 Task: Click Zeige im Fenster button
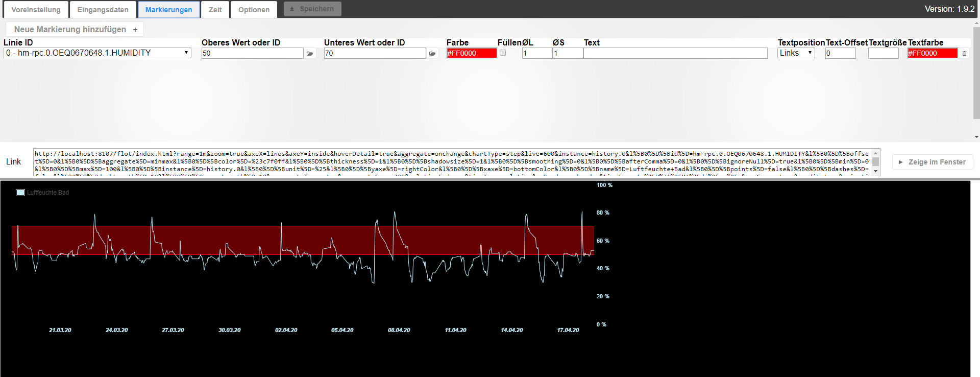(x=933, y=162)
